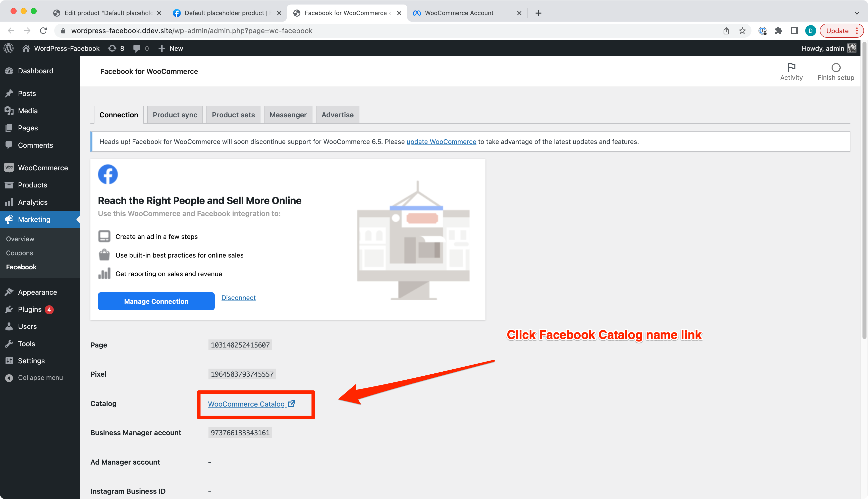This screenshot has width=868, height=499.
Task: Click New content in admin bar
Action: coord(171,48)
